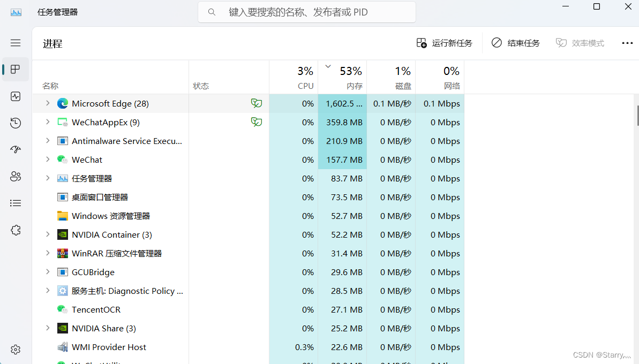Expand the GCUBridge process row
The height and width of the screenshot is (364, 639).
point(48,272)
